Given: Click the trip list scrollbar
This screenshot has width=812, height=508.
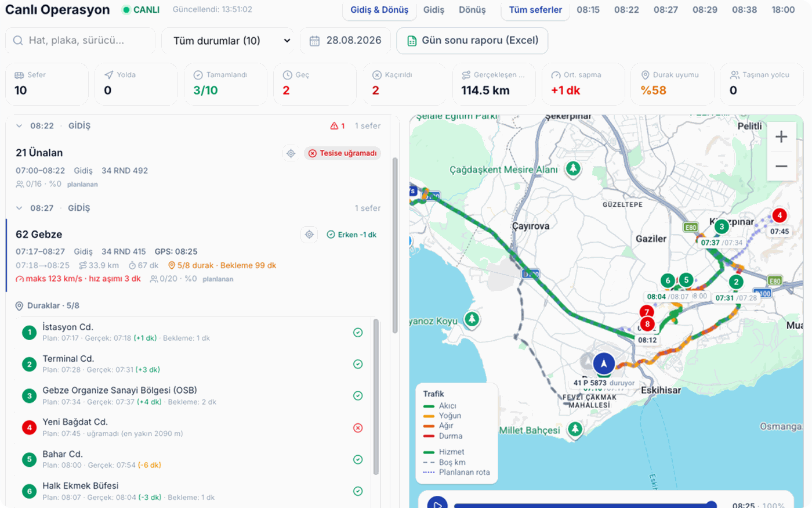Looking at the screenshot, I should click(395, 245).
